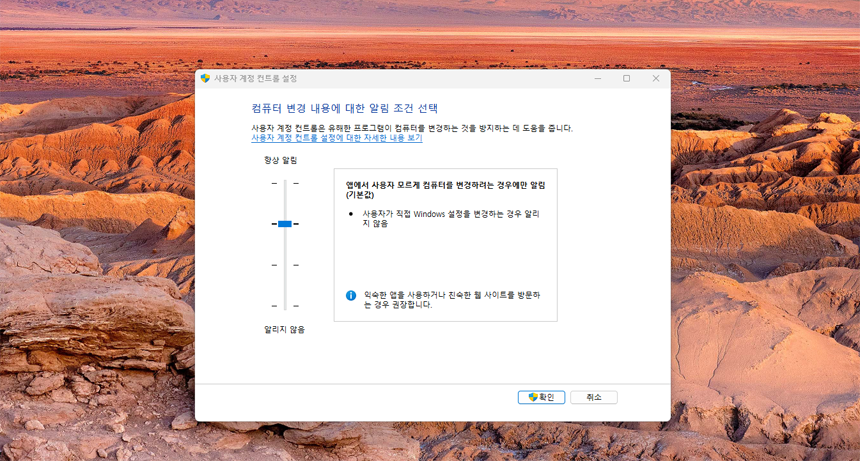
Task: Click the shield icon in the title bar
Action: (205, 78)
